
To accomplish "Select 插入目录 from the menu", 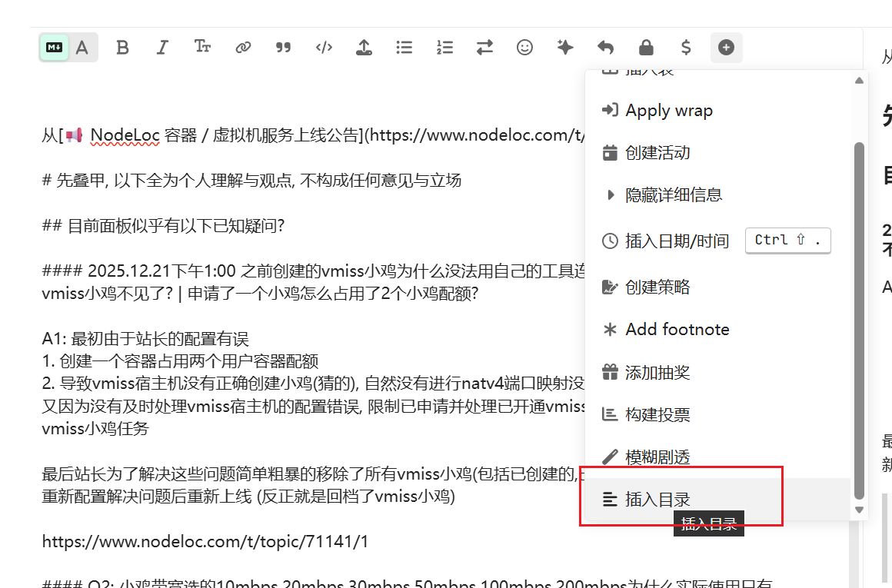I will coord(657,500).
